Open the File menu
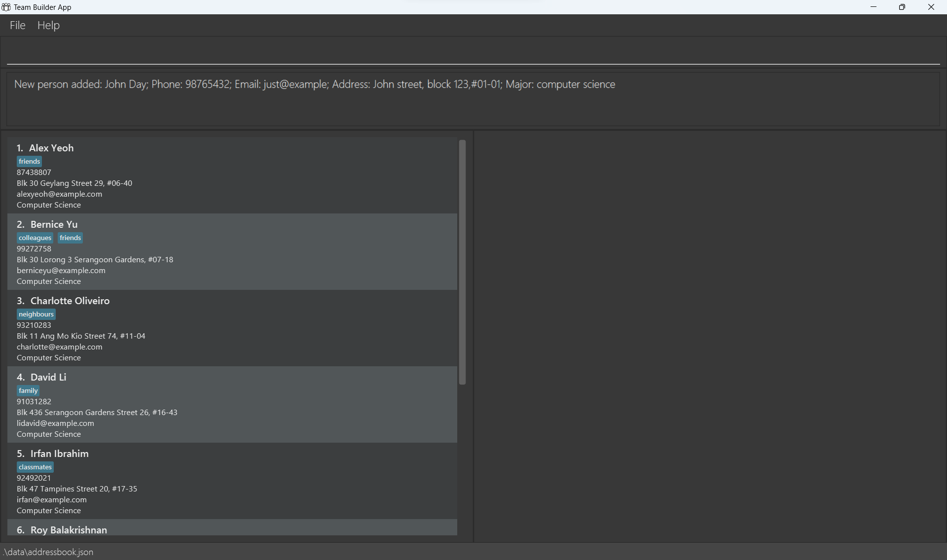This screenshot has width=947, height=560. (17, 25)
